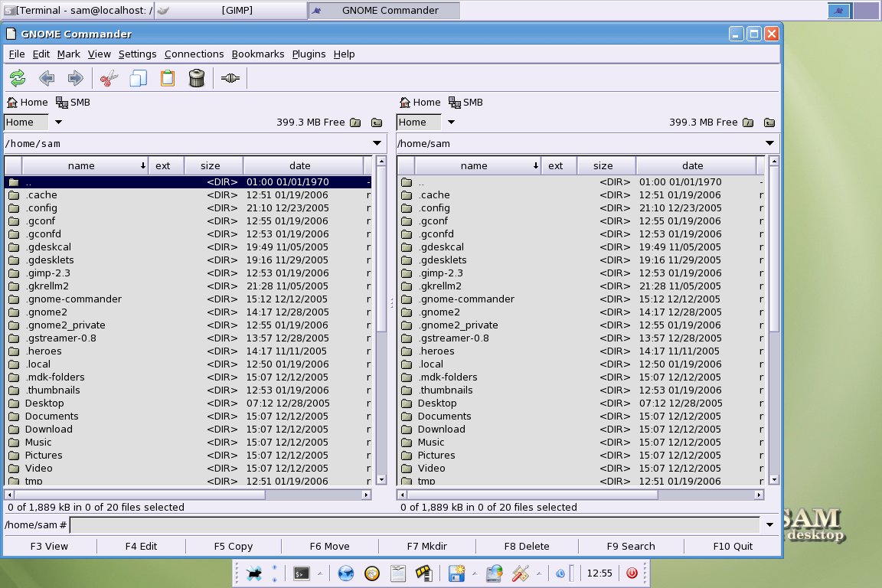Click the remote connection plug icon
Screen dimensions: 882x588
230,78
